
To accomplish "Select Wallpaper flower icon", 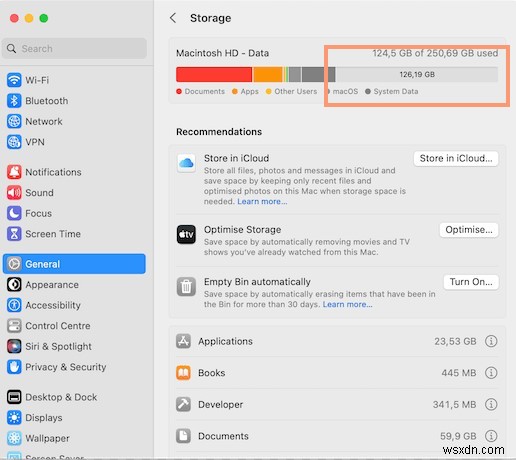I will [14, 438].
